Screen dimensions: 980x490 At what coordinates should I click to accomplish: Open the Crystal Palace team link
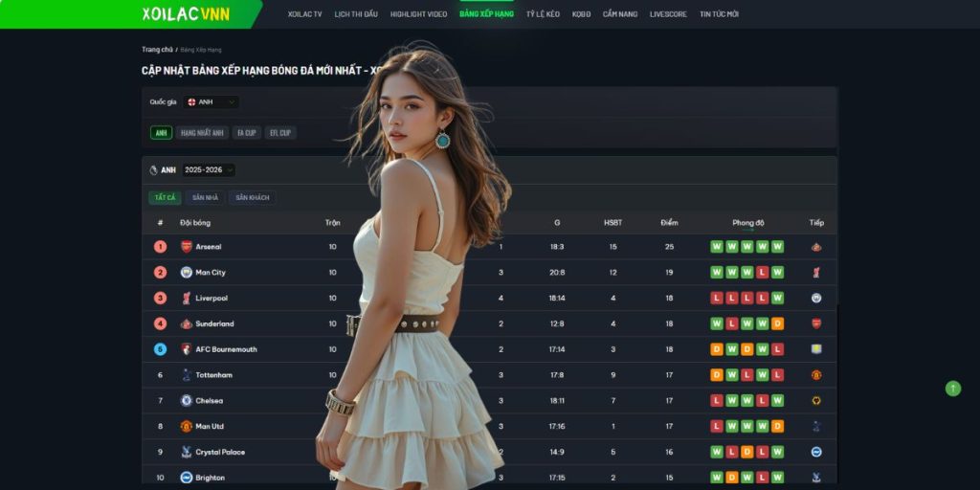pos(220,452)
